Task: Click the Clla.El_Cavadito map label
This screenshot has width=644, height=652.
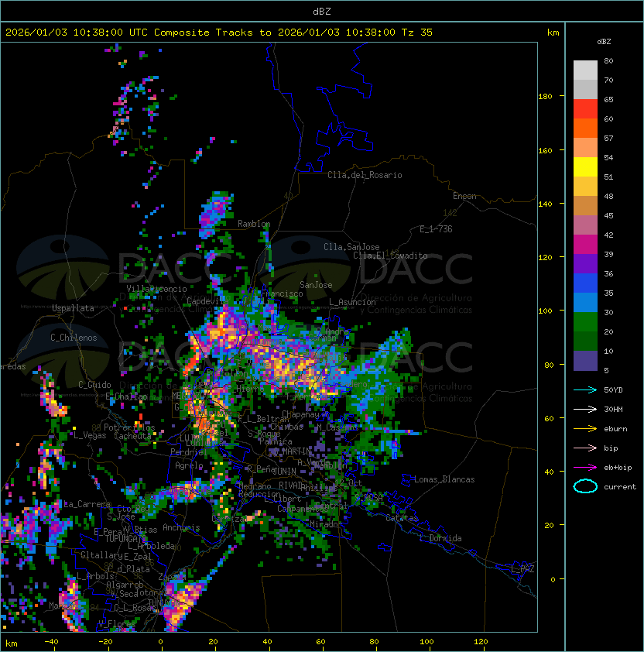Action: [390, 256]
